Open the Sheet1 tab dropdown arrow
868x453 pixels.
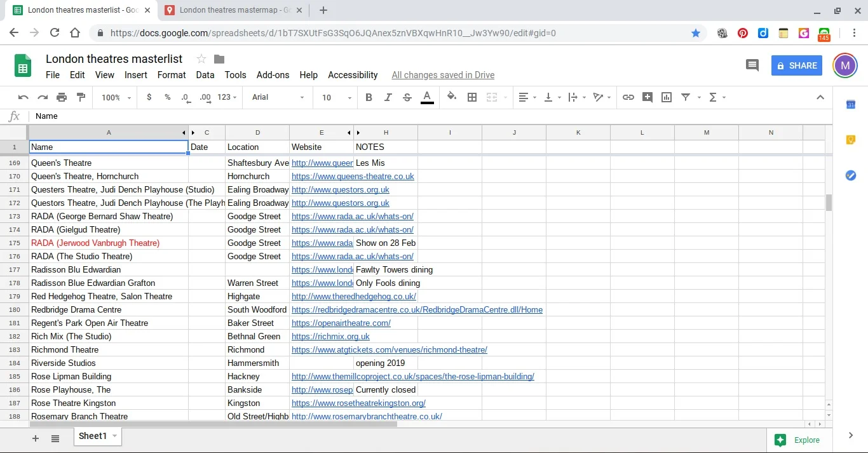click(x=115, y=436)
